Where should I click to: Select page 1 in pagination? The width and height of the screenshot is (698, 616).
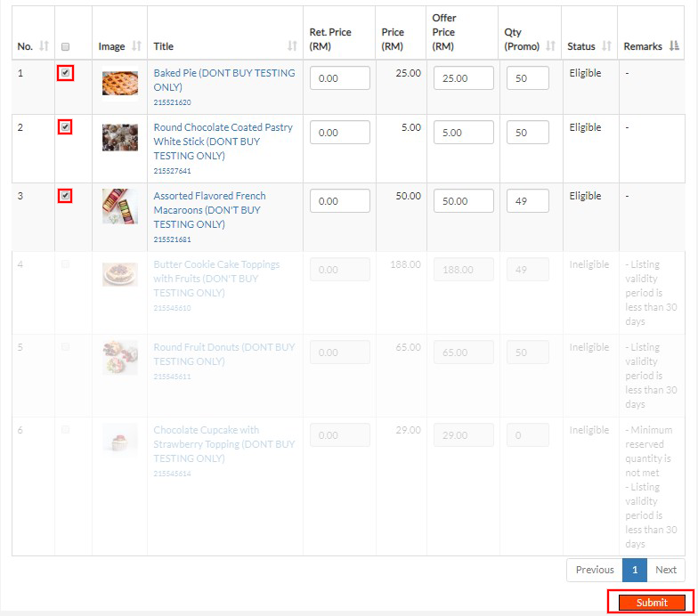635,570
